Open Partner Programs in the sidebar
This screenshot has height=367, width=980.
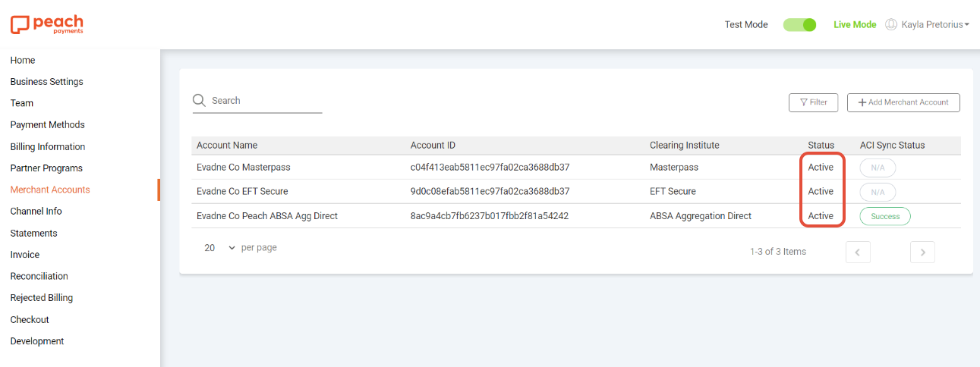46,168
